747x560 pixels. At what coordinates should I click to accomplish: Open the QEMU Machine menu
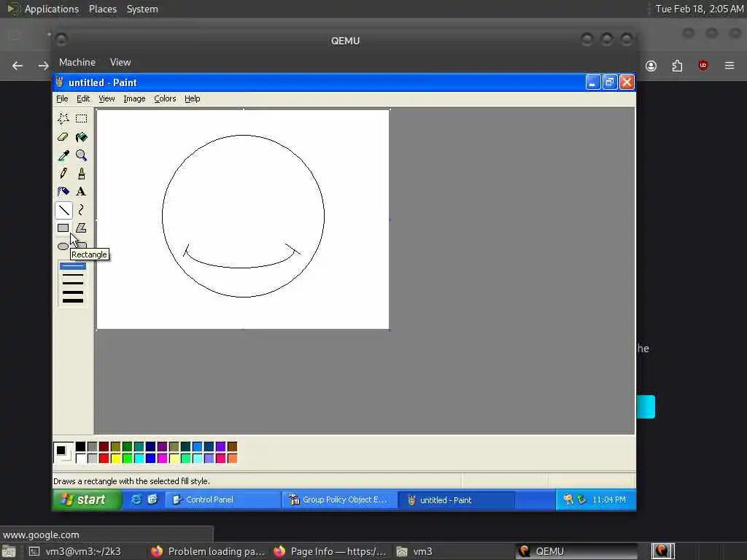[77, 63]
